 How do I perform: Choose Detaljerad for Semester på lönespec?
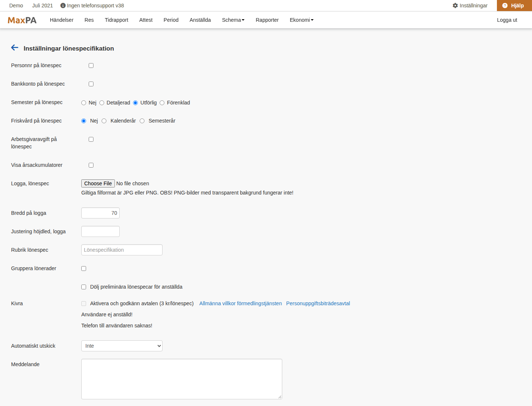102,103
